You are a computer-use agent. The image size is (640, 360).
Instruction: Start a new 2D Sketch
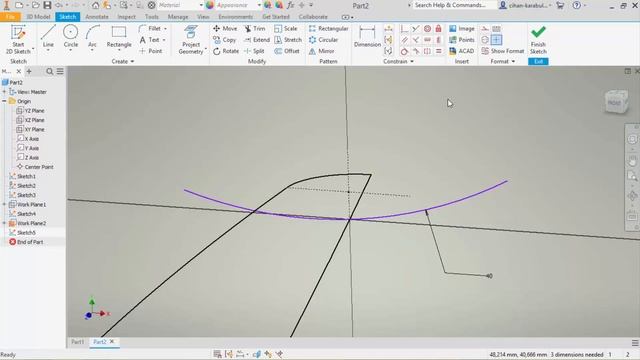pos(18,39)
